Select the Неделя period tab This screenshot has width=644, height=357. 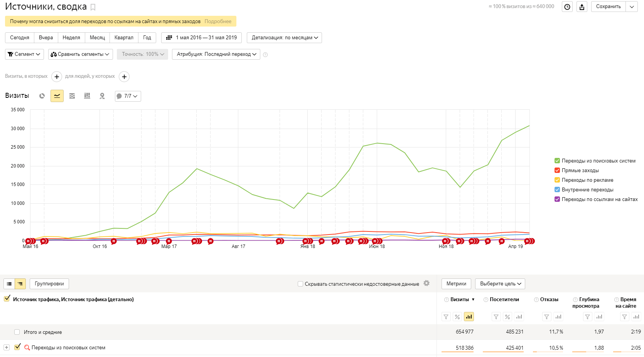(x=71, y=38)
